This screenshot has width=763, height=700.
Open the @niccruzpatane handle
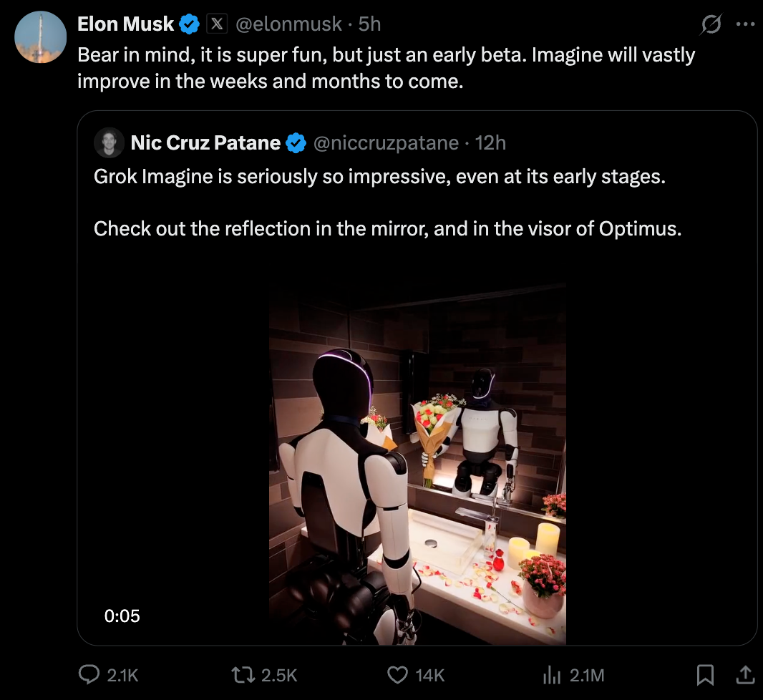coord(386,143)
